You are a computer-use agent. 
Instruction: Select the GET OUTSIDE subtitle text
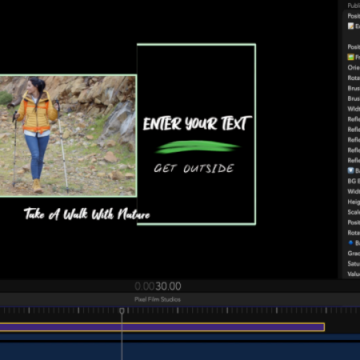coord(194,168)
